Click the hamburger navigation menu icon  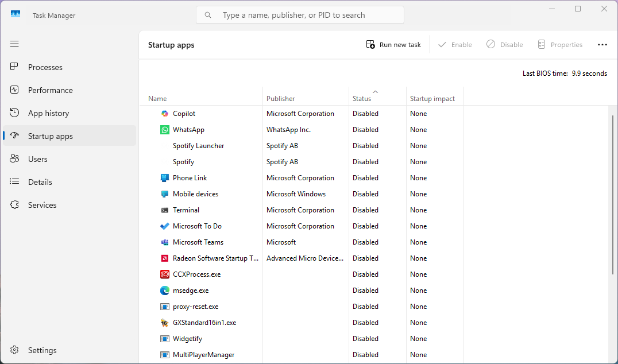(x=14, y=44)
